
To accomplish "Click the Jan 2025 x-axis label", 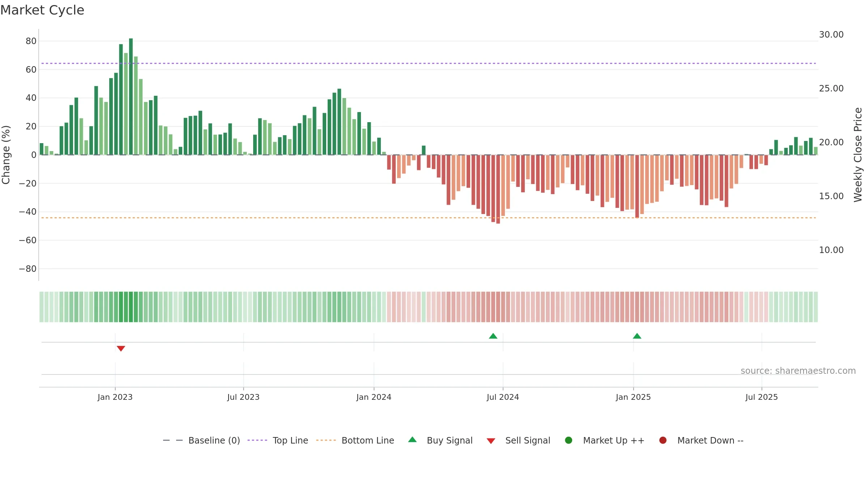I will click(633, 397).
